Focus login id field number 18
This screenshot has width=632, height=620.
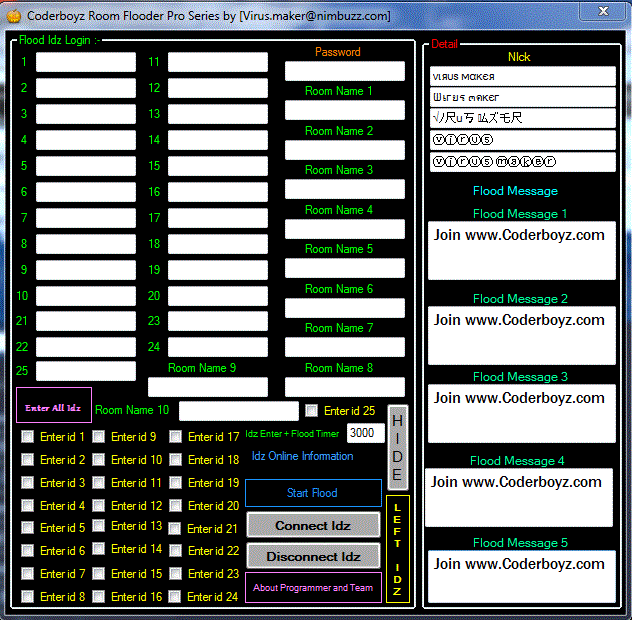[x=218, y=244]
